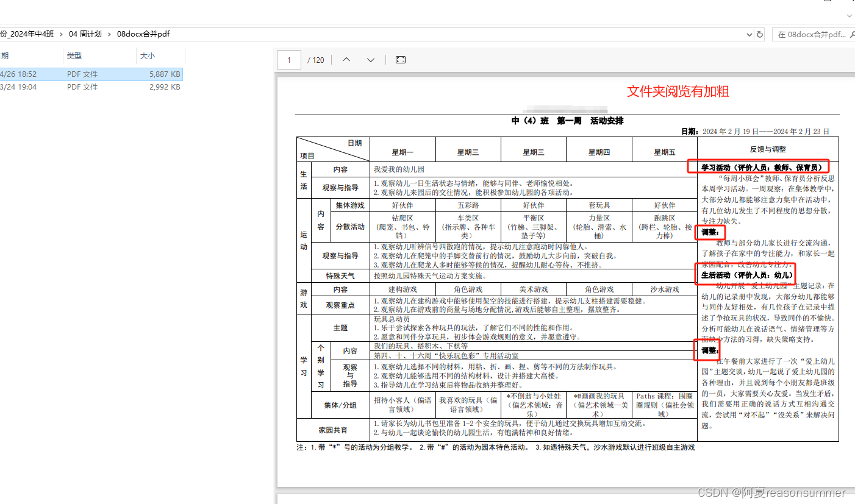Click the refresh icon beside the address bar
The width and height of the screenshot is (855, 504).
pyautogui.click(x=759, y=34)
